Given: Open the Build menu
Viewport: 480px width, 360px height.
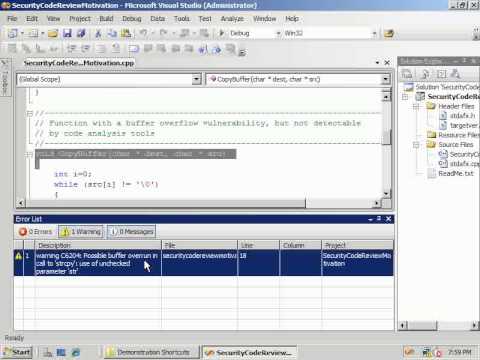Looking at the screenshot, I should click(x=106, y=19).
